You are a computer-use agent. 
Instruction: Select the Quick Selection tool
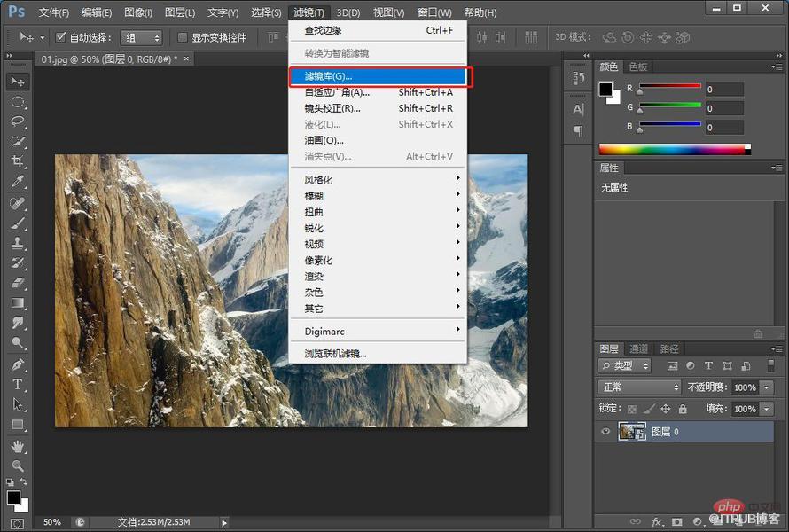(x=18, y=142)
